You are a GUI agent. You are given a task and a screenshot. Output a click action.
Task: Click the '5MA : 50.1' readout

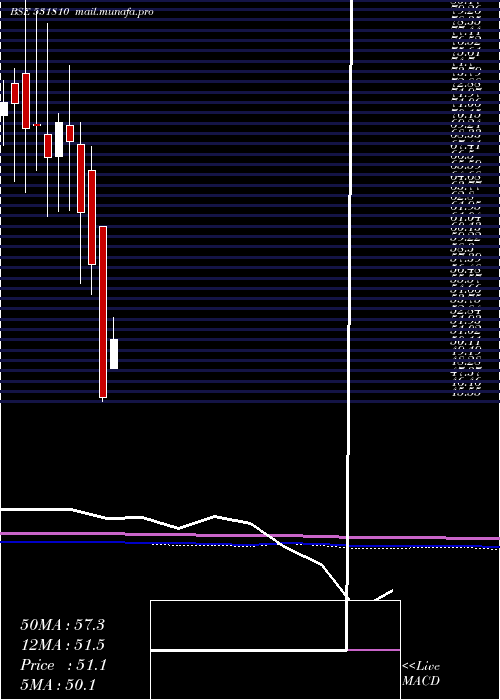click(x=58, y=685)
